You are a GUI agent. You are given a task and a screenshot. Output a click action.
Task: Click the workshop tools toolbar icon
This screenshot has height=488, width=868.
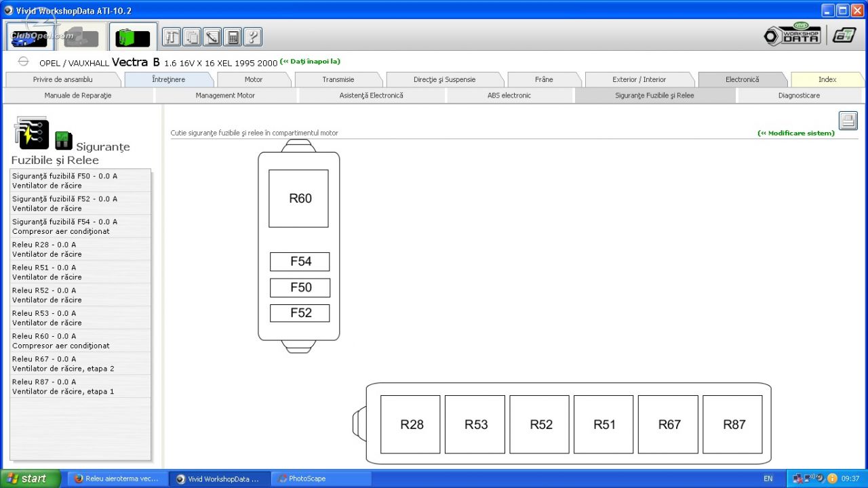click(172, 37)
